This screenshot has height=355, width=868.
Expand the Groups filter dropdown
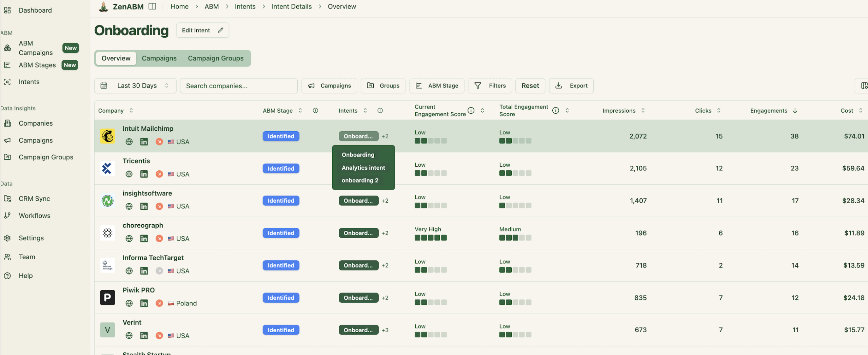click(383, 86)
